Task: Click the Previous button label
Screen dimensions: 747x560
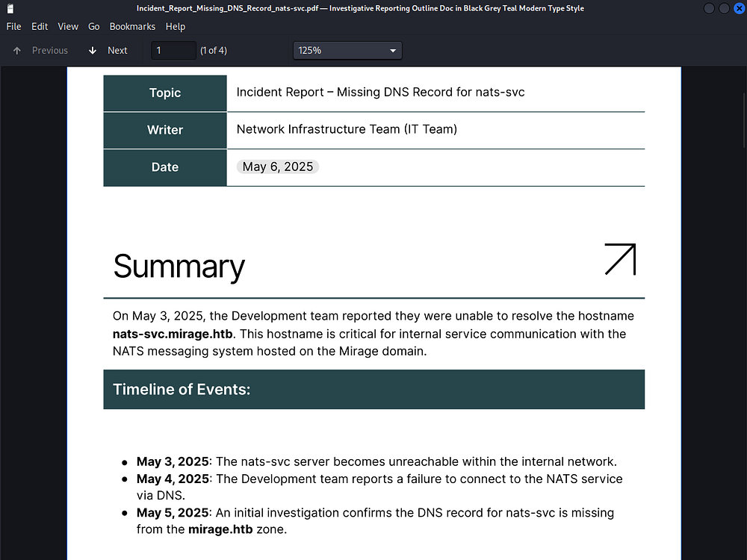Action: tap(50, 51)
